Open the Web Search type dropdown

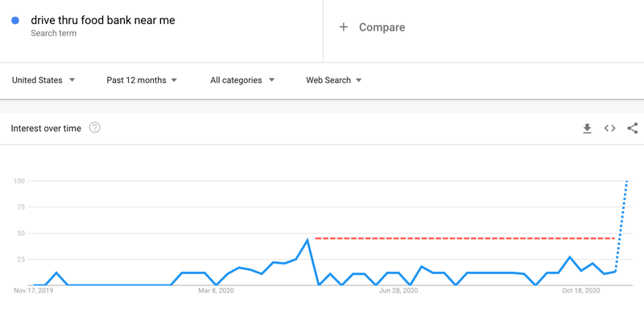334,80
